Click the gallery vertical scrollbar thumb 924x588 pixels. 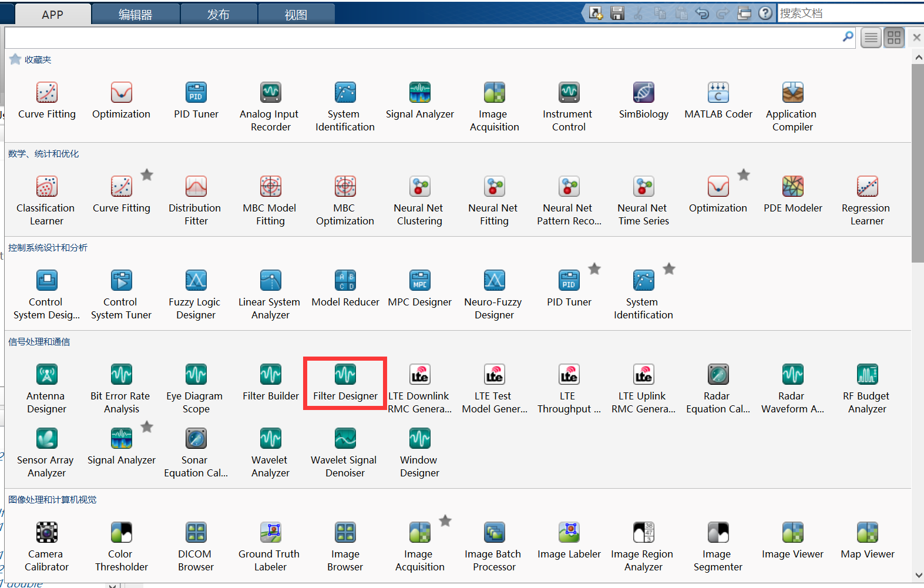pyautogui.click(x=918, y=163)
